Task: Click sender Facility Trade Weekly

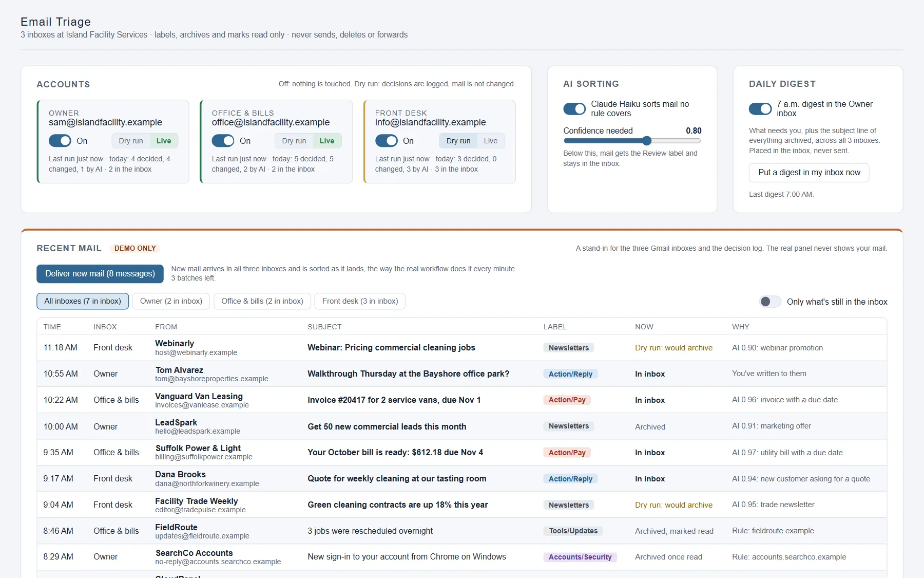Action: (197, 501)
